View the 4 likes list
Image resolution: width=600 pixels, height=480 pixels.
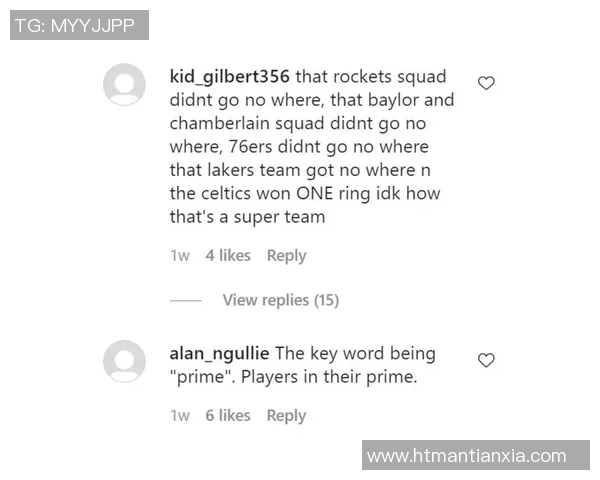point(228,256)
